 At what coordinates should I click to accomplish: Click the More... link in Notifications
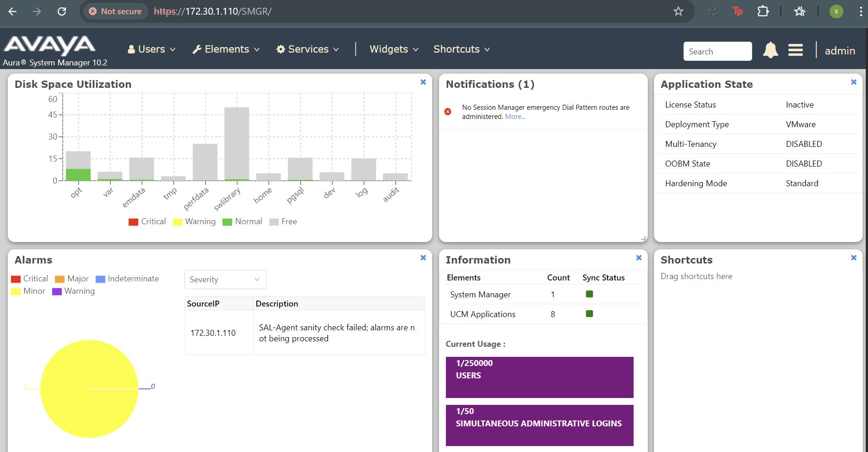pos(515,117)
